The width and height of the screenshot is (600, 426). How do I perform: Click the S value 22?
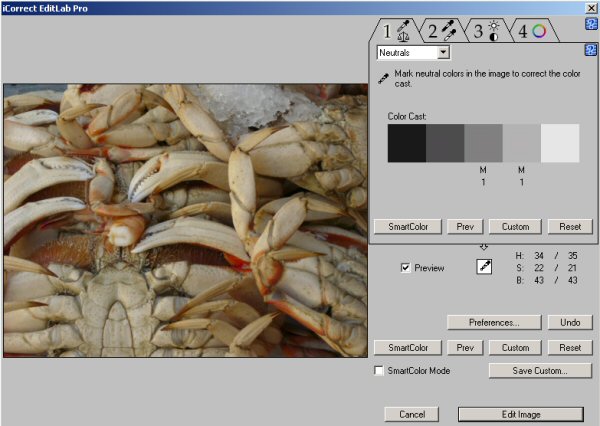(x=539, y=268)
